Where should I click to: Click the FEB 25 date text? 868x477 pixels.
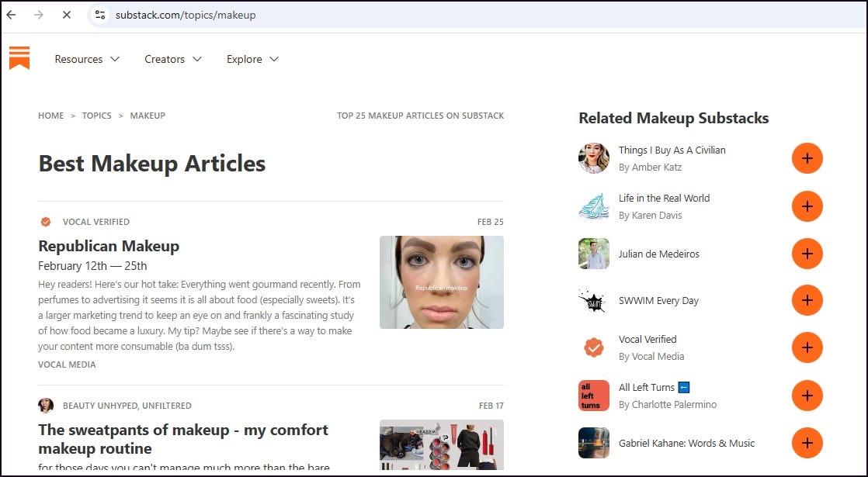click(491, 222)
